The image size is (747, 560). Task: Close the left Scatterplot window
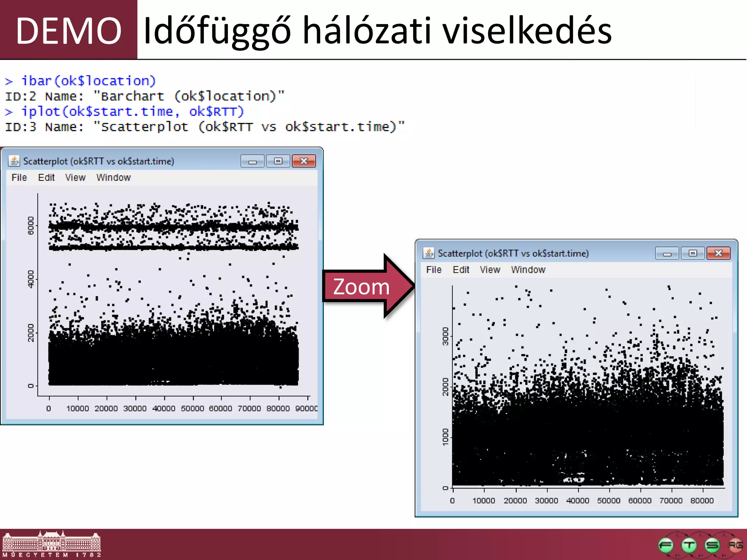click(304, 161)
